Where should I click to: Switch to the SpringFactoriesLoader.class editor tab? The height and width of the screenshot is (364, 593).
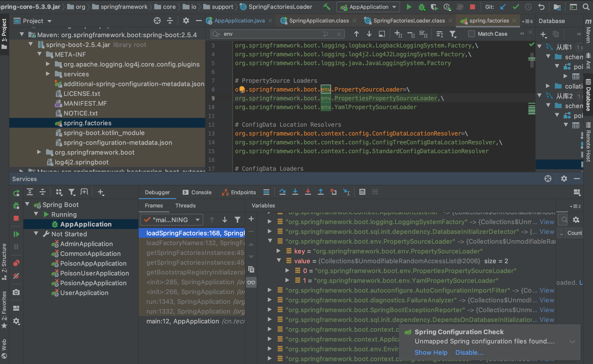coord(409,21)
